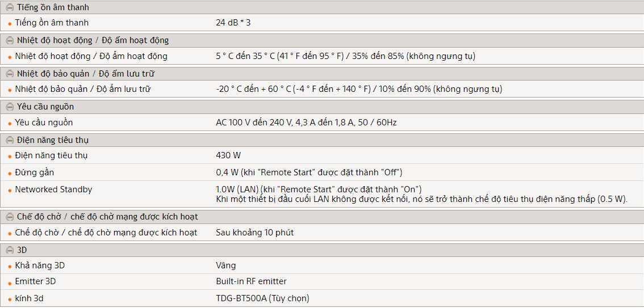Collapse the Nhiệt độ hoạt động section minus icon
Image resolution: width=644 pixels, height=308 pixels.
pyautogui.click(x=10, y=41)
